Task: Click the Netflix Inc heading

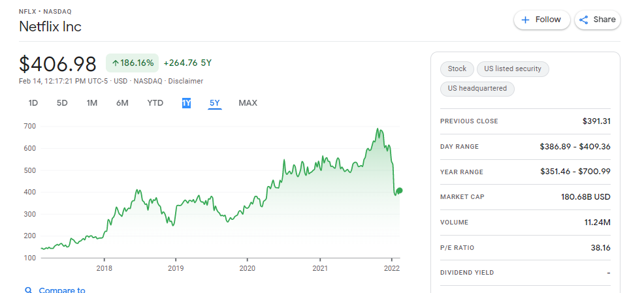Action: coord(50,27)
